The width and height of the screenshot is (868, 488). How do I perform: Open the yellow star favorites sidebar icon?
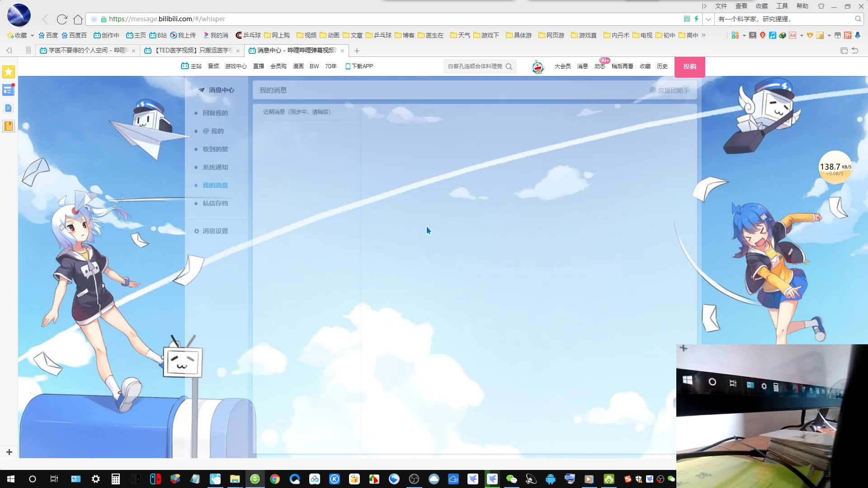pyautogui.click(x=8, y=72)
